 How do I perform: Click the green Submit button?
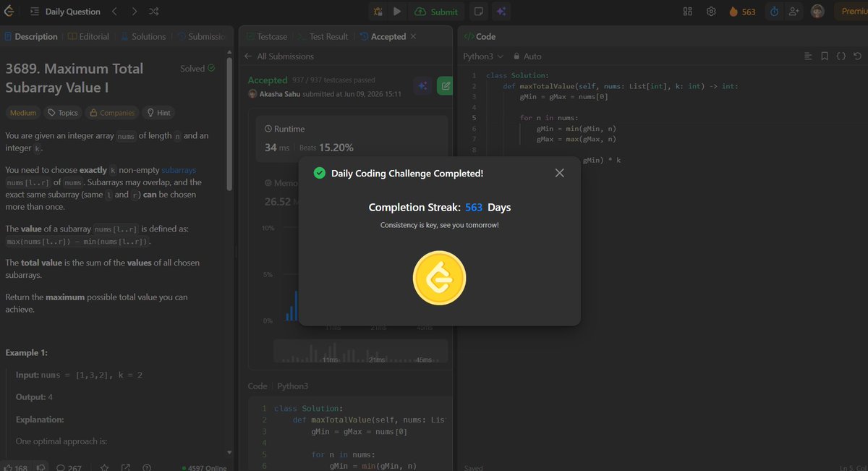click(437, 12)
